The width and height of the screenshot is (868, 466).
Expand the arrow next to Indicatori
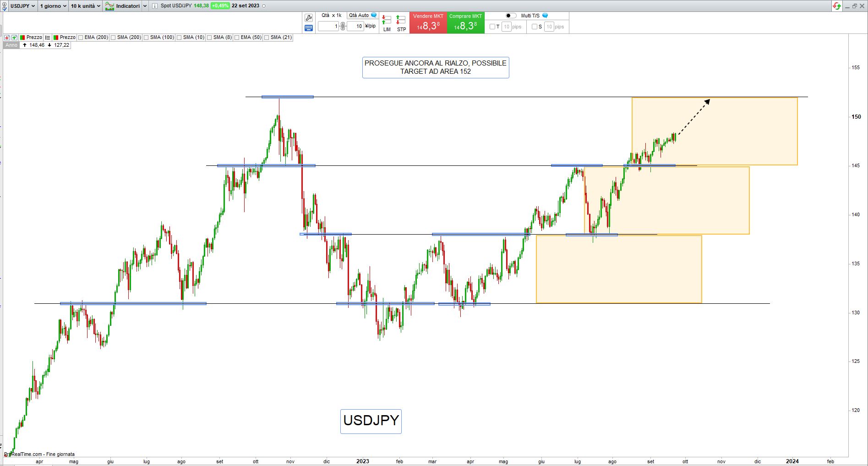tap(145, 6)
